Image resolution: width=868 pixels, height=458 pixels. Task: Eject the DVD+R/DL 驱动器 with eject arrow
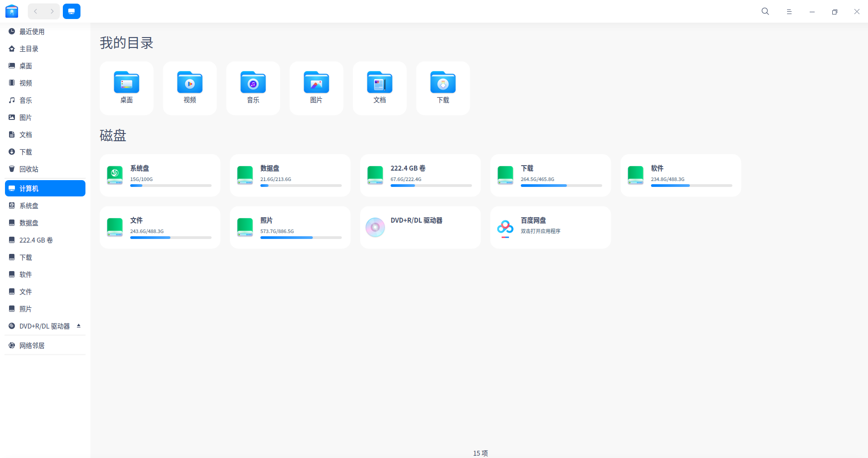coord(79,325)
